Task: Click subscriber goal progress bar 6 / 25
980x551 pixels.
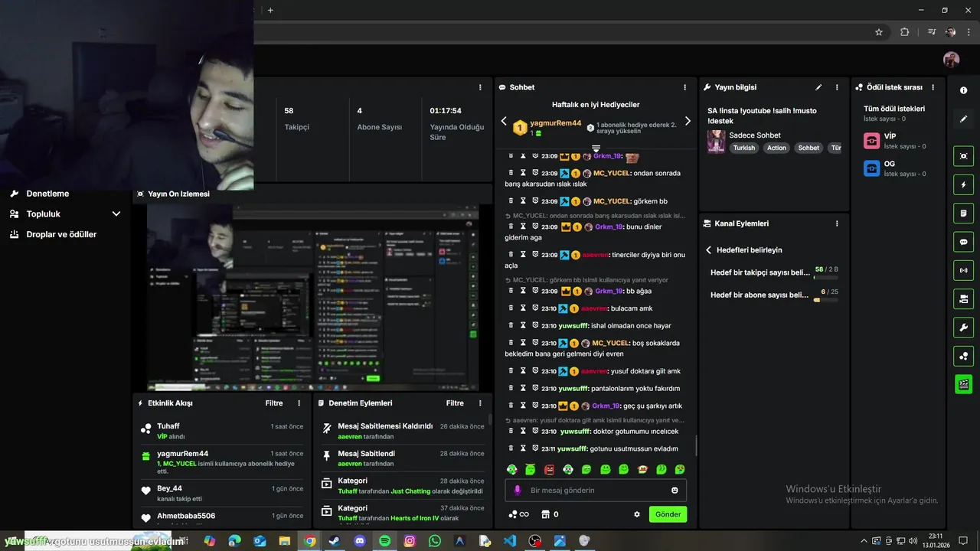Action: pos(826,300)
